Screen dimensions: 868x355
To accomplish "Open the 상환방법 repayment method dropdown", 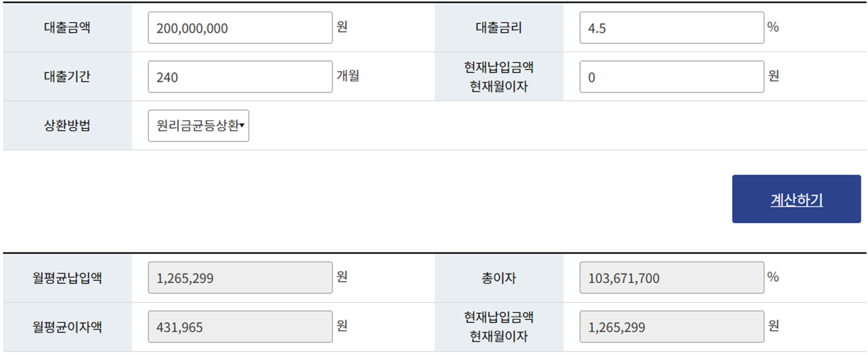I will pyautogui.click(x=198, y=126).
